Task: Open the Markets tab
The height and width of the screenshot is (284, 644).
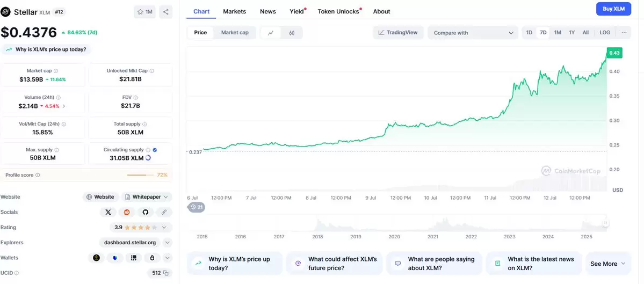Action: pyautogui.click(x=235, y=11)
